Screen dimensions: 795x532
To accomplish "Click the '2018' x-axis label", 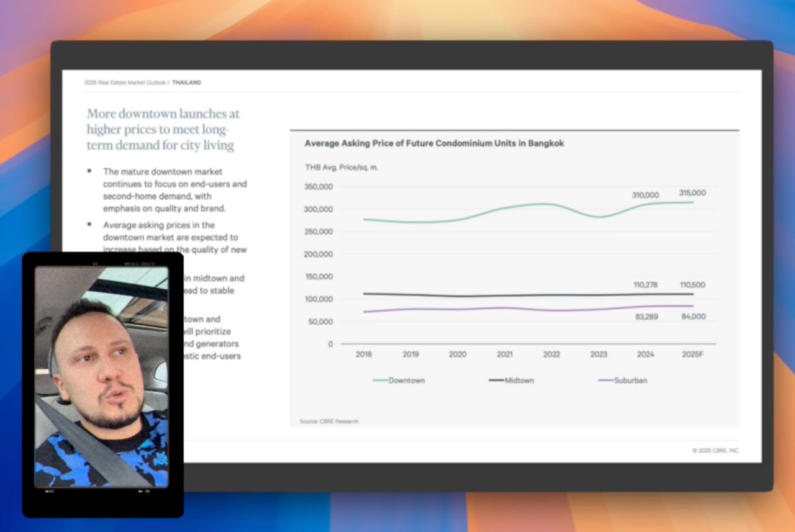I will (363, 354).
